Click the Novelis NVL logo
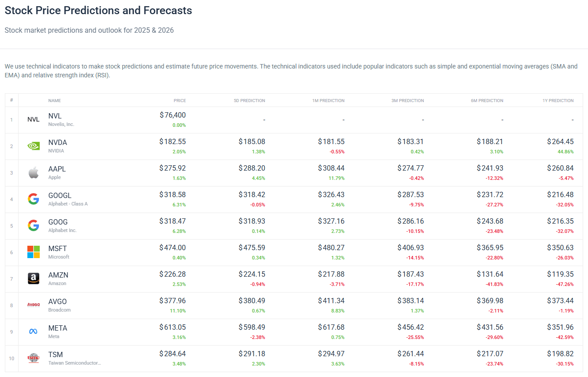 click(34, 119)
